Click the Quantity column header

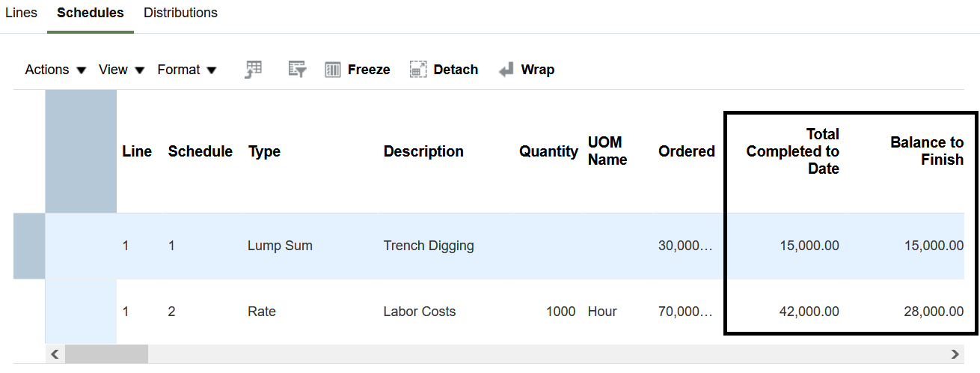tap(548, 151)
